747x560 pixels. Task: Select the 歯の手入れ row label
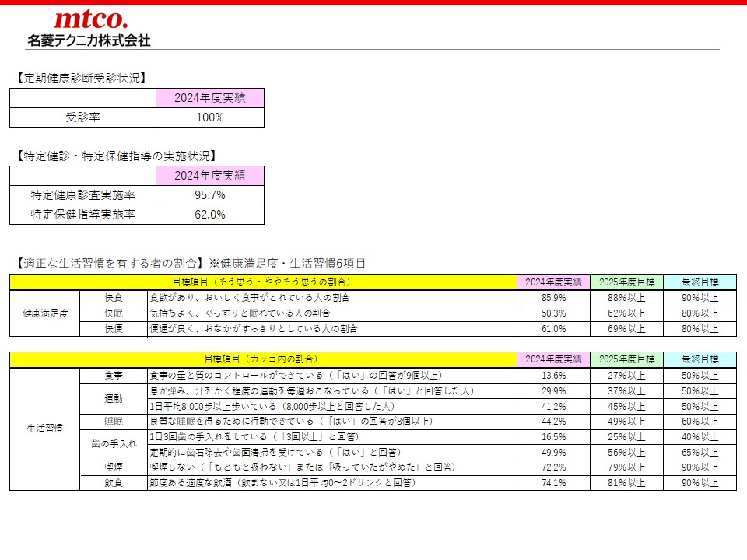tap(114, 444)
